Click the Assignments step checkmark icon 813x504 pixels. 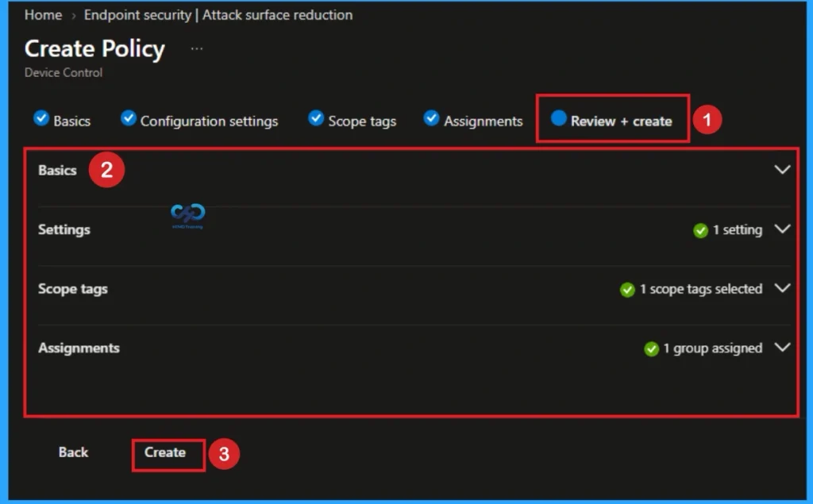pos(431,118)
